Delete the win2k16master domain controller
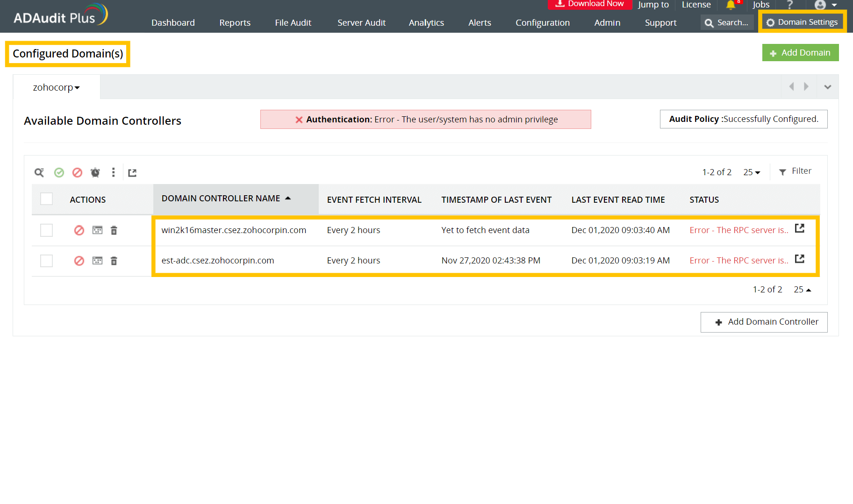The height and width of the screenshot is (504, 853). coord(114,230)
